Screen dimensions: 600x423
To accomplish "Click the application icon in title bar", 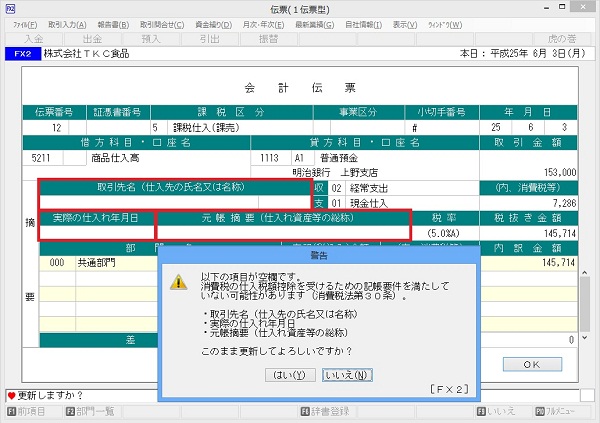I will (x=10, y=9).
